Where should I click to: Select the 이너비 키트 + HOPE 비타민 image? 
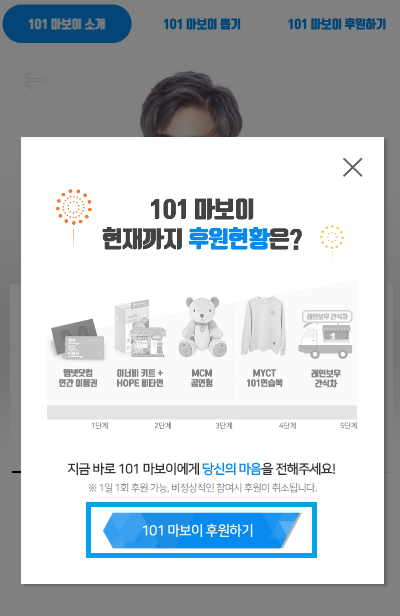coord(140,328)
